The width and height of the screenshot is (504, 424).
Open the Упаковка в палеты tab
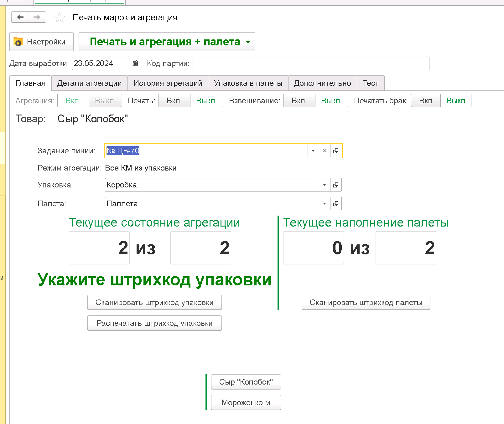[248, 83]
